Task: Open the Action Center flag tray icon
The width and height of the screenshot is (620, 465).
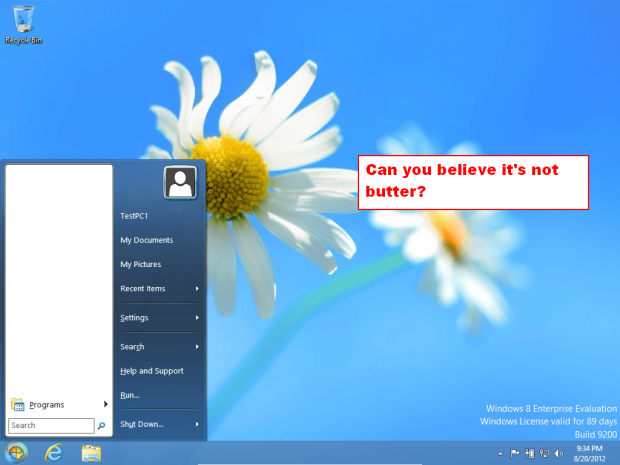Action: (514, 453)
